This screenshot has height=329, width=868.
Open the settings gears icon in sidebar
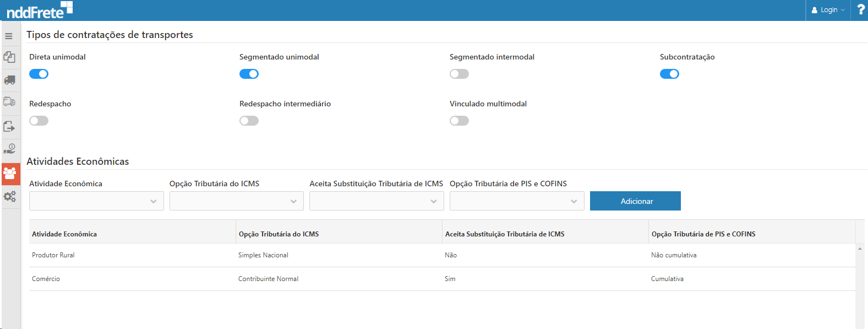(x=9, y=197)
